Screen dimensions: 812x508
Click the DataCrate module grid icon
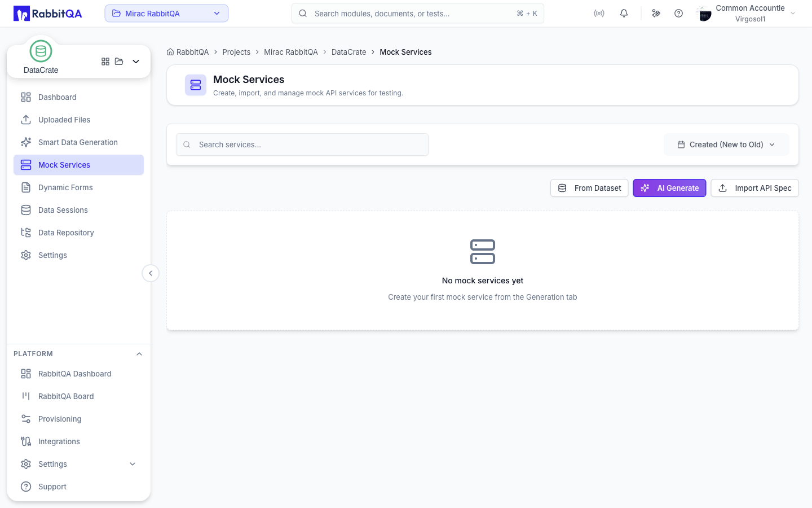click(x=105, y=62)
